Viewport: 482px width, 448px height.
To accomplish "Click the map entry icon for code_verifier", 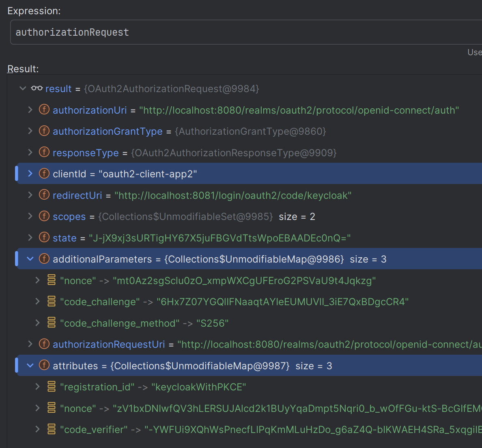I will click(x=52, y=429).
